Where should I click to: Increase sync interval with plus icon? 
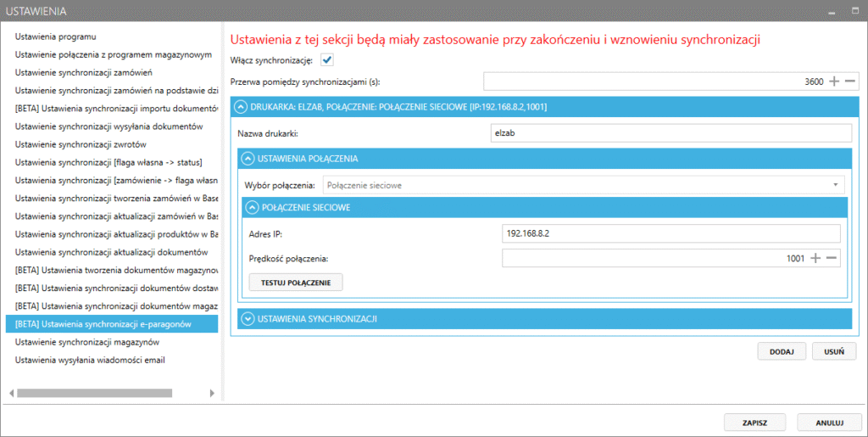834,81
